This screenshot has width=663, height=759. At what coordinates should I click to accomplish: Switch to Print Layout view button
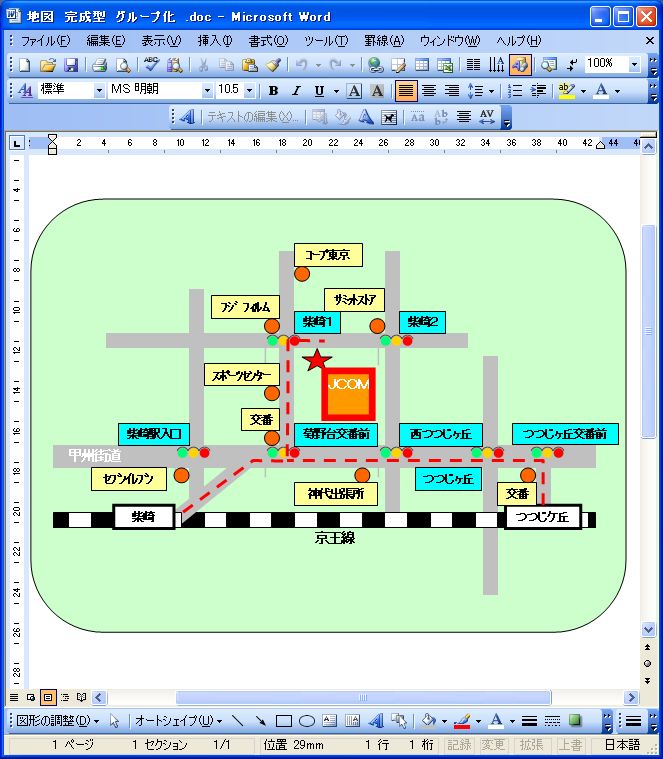coord(48,698)
